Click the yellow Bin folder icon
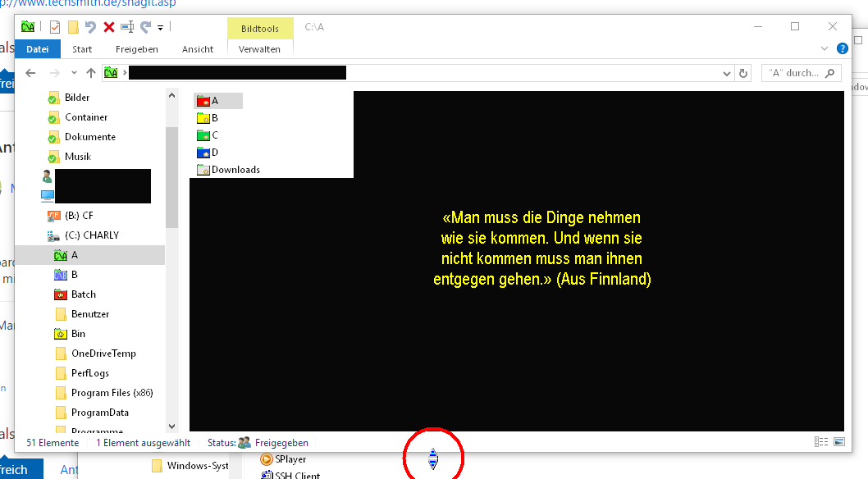868x479 pixels. tap(61, 334)
